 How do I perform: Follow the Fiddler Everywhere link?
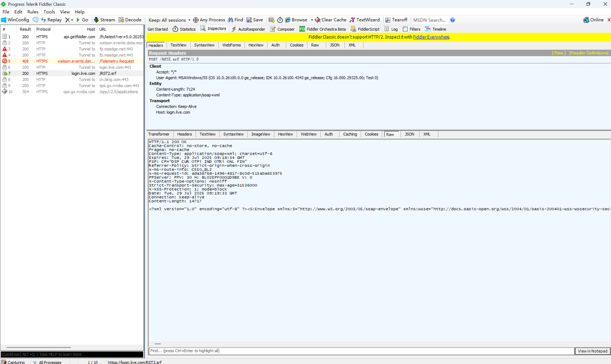pos(431,37)
